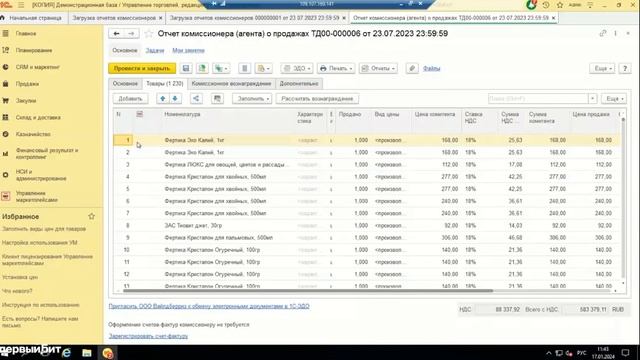Open help with the question mark button
640x360 pixels.
pyautogui.click(x=625, y=68)
